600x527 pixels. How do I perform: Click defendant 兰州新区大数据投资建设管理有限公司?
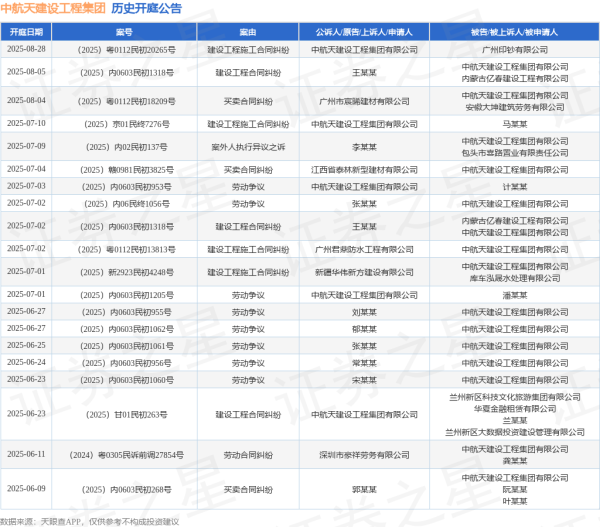pos(515,432)
